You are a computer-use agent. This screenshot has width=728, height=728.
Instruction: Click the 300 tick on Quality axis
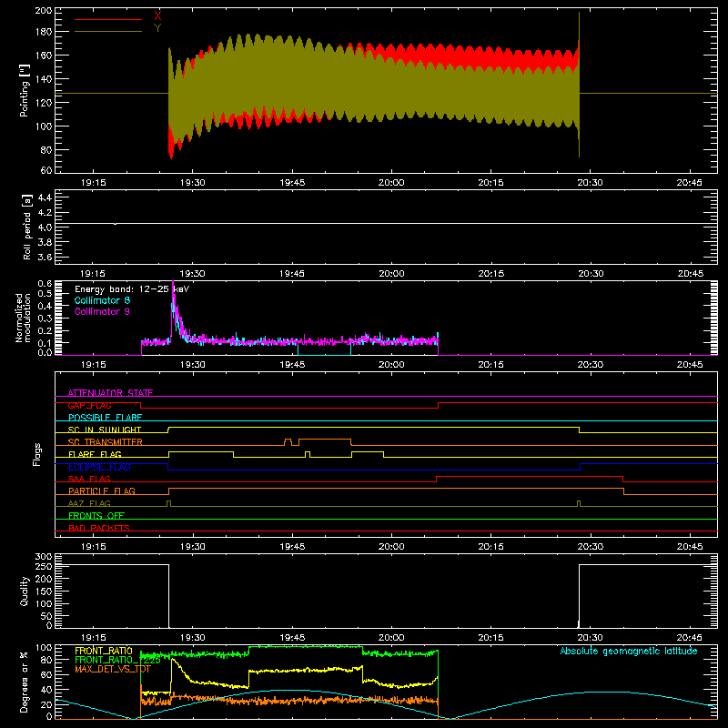(44, 557)
